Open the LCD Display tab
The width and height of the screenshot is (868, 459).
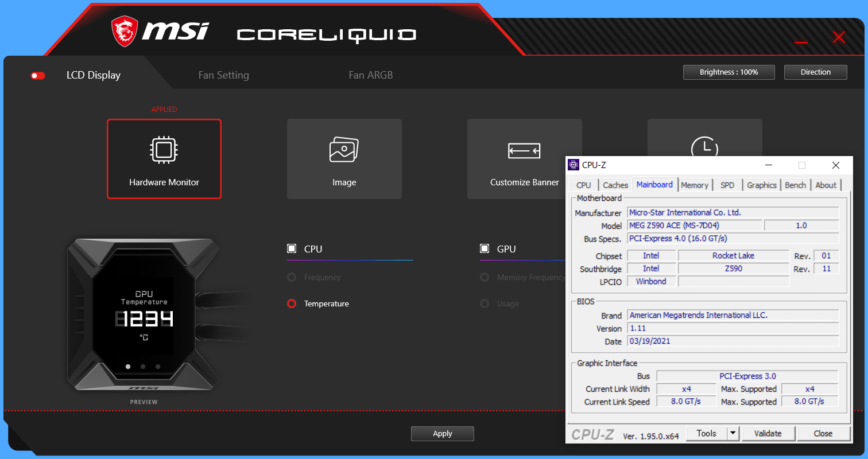[x=94, y=75]
